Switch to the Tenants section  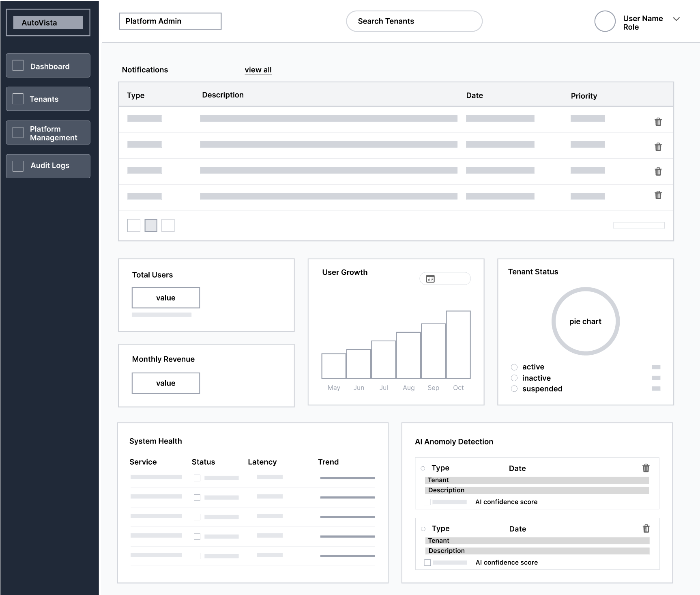[48, 99]
